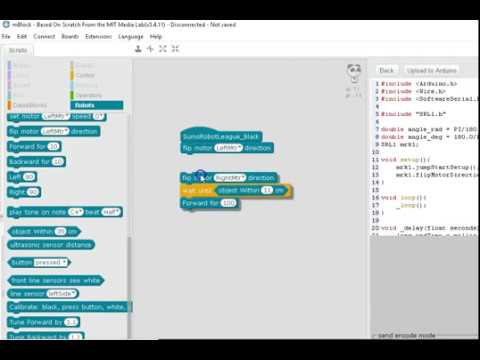Click the angle field in Right block
Image resolution: width=480 pixels, height=360 pixels.
click(x=33, y=192)
